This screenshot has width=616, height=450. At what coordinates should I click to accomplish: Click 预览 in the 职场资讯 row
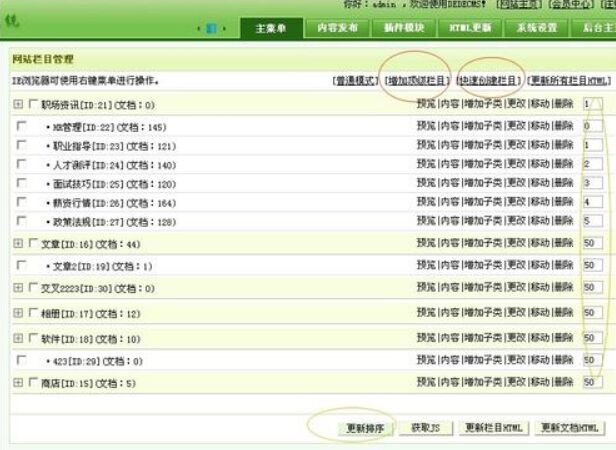[x=426, y=104]
